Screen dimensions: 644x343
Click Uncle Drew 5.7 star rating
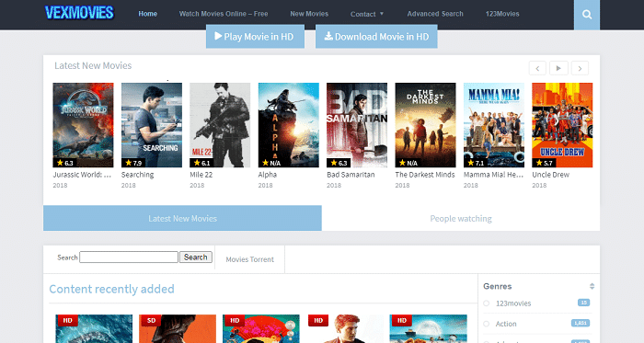545,163
